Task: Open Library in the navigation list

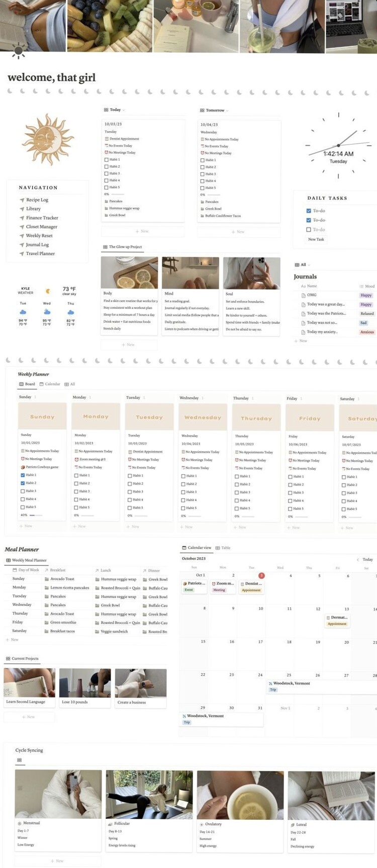Action: coord(33,209)
